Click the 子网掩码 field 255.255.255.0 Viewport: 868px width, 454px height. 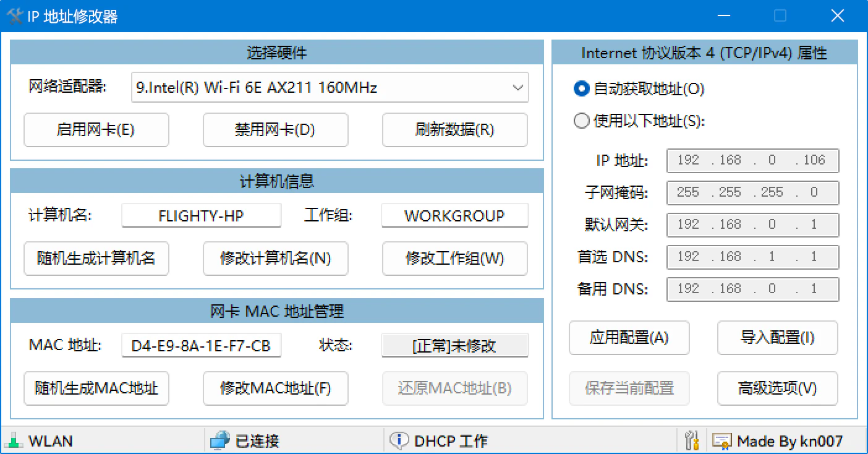pos(753,193)
